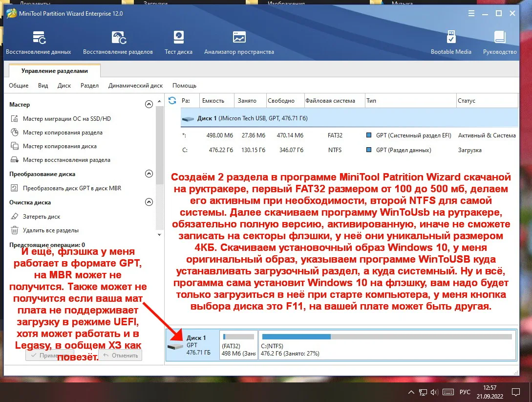The height and width of the screenshot is (402, 532).
Task: Click color square beside GPT (Системный раздел EFI)
Action: pos(369,135)
